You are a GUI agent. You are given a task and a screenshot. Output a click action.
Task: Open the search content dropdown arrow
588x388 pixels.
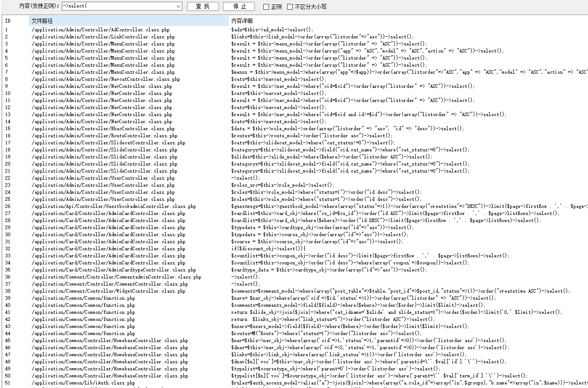178,6
